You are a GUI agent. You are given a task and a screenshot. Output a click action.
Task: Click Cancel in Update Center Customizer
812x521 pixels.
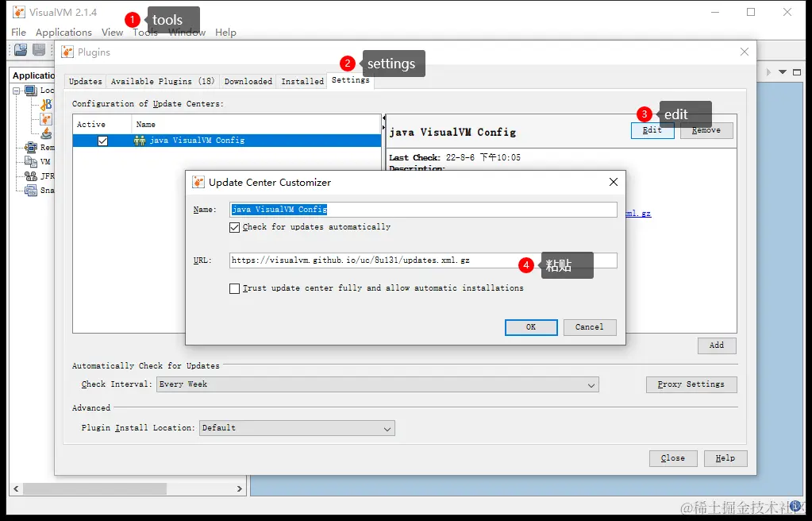[x=590, y=327]
